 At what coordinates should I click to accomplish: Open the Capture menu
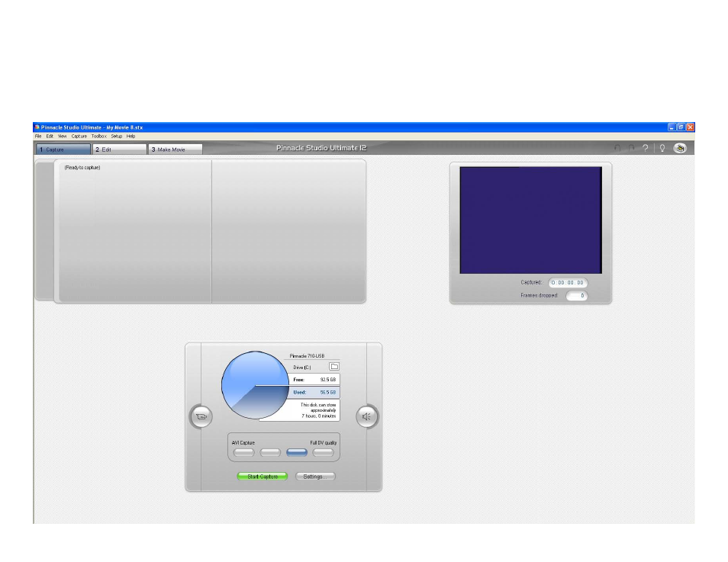point(79,136)
